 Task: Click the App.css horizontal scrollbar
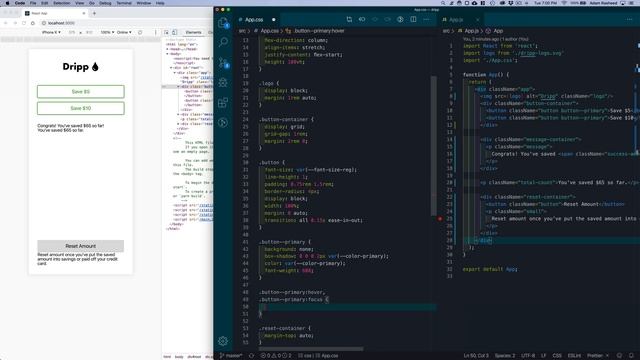[311, 349]
